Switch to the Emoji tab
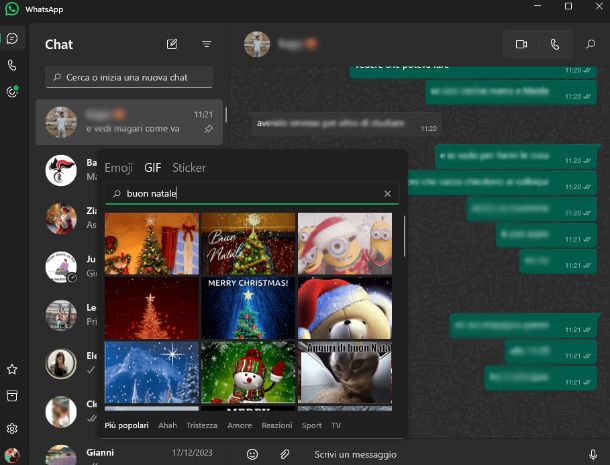610x465 pixels. click(x=119, y=168)
